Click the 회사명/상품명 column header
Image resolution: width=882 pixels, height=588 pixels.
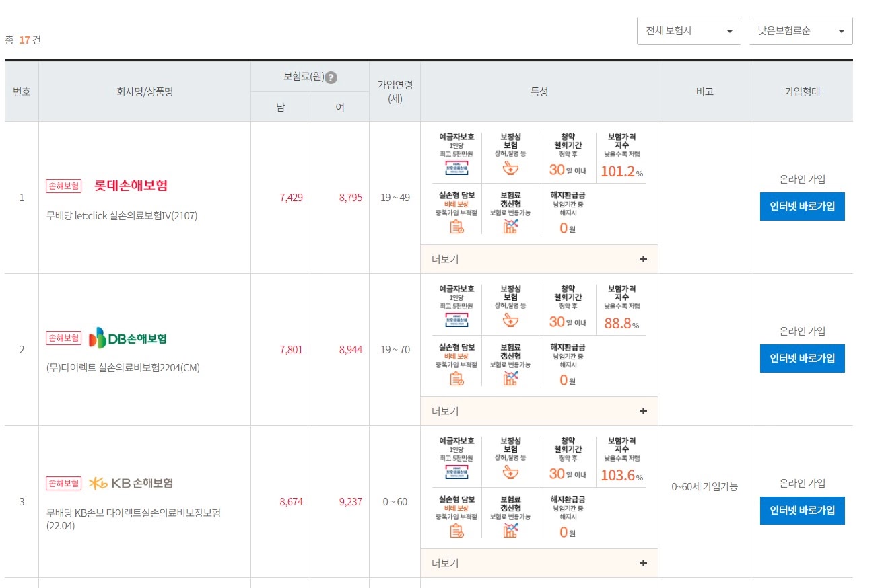pyautogui.click(x=145, y=91)
